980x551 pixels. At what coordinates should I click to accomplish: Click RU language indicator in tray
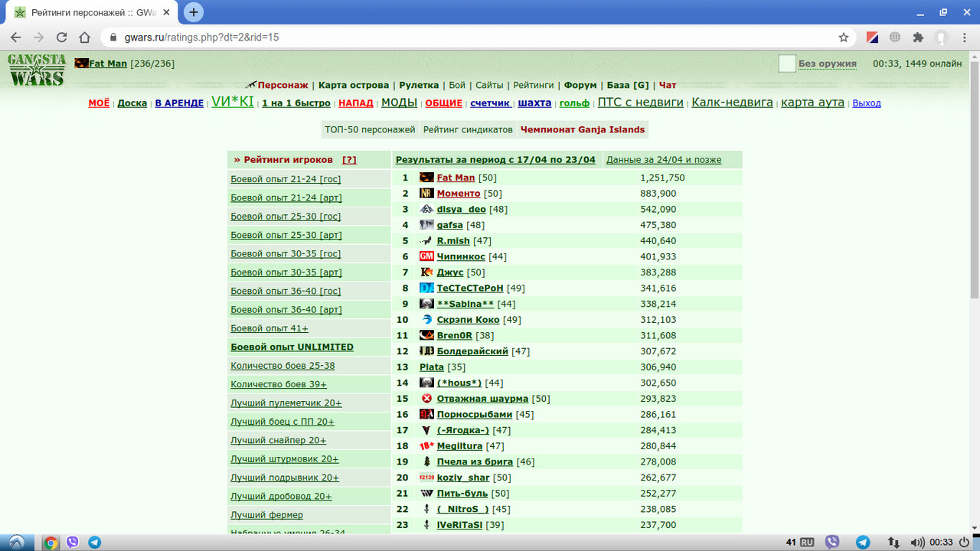coord(807,542)
